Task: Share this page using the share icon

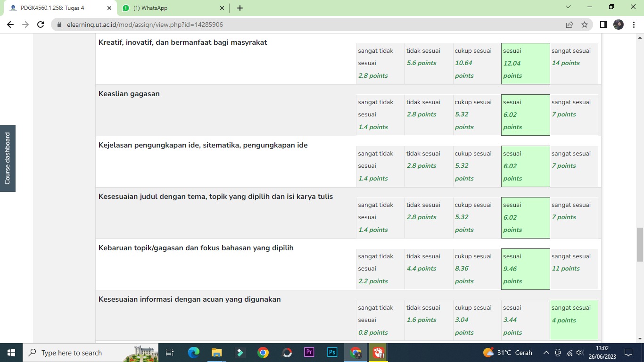Action: 570,25
